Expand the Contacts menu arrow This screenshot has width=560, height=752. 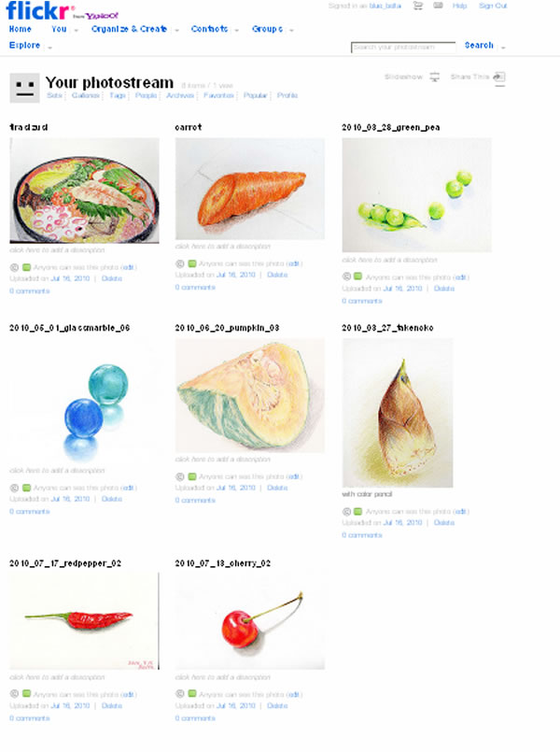[236, 31]
